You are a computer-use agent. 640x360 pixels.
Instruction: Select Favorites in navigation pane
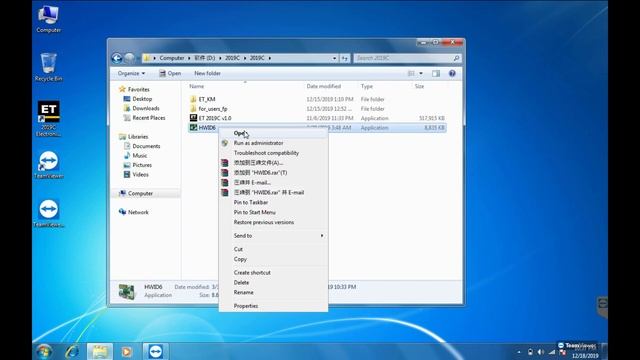point(134,89)
